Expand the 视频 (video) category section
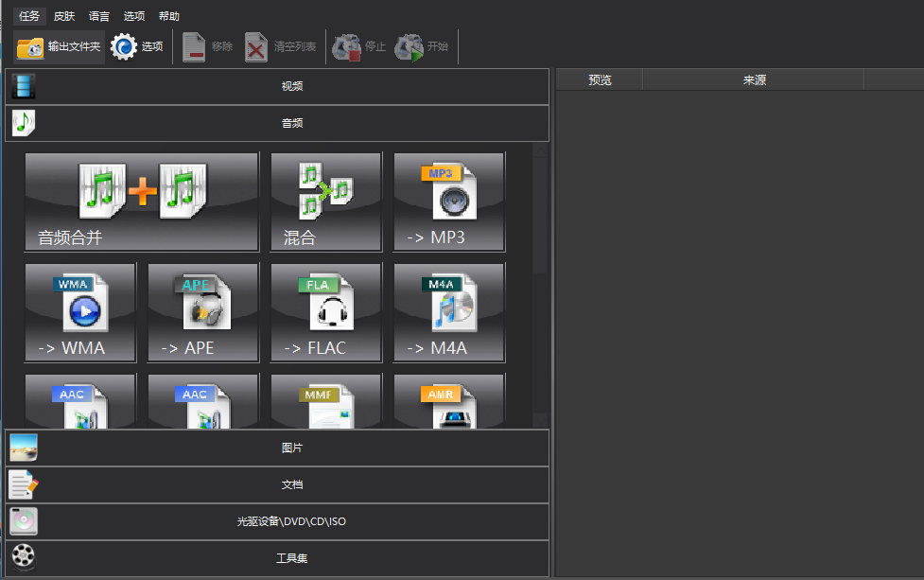This screenshot has height=580, width=924. click(x=291, y=86)
